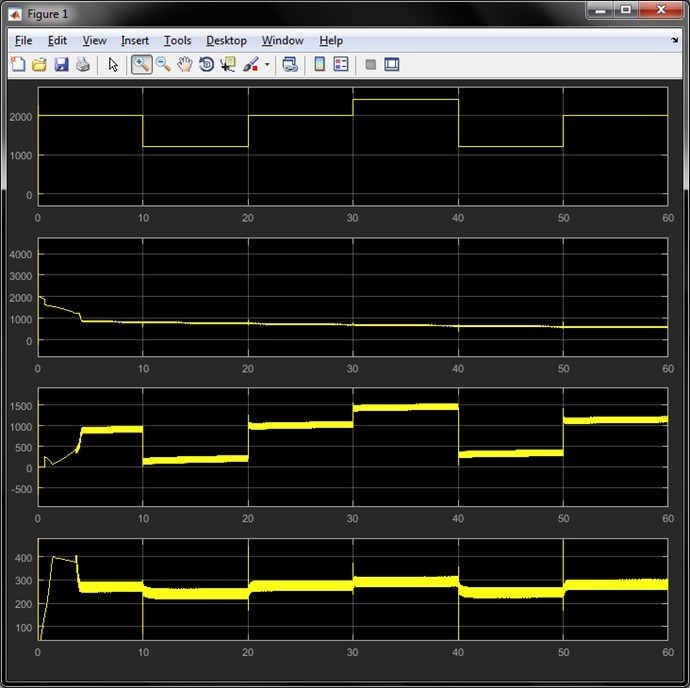Click the dock figure arrow in menu bar
Viewport: 690px width, 688px height.
pos(674,40)
